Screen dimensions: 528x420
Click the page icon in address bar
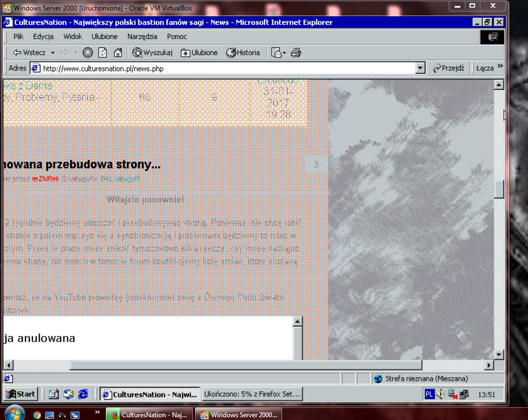click(x=36, y=68)
